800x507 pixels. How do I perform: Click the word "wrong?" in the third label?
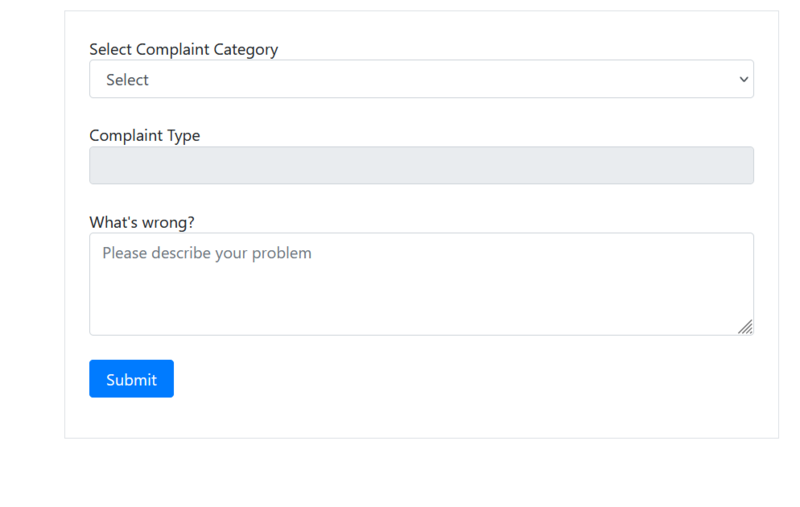coord(170,222)
